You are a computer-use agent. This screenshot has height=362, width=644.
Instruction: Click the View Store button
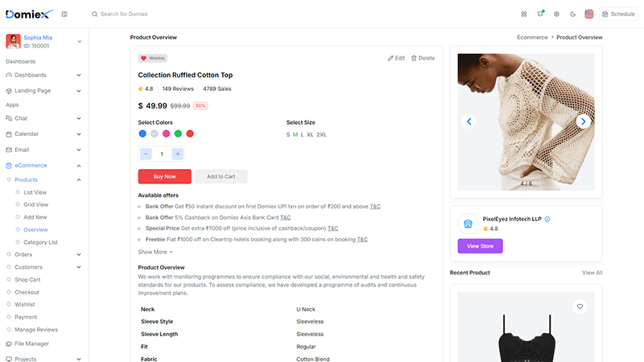[x=480, y=246]
